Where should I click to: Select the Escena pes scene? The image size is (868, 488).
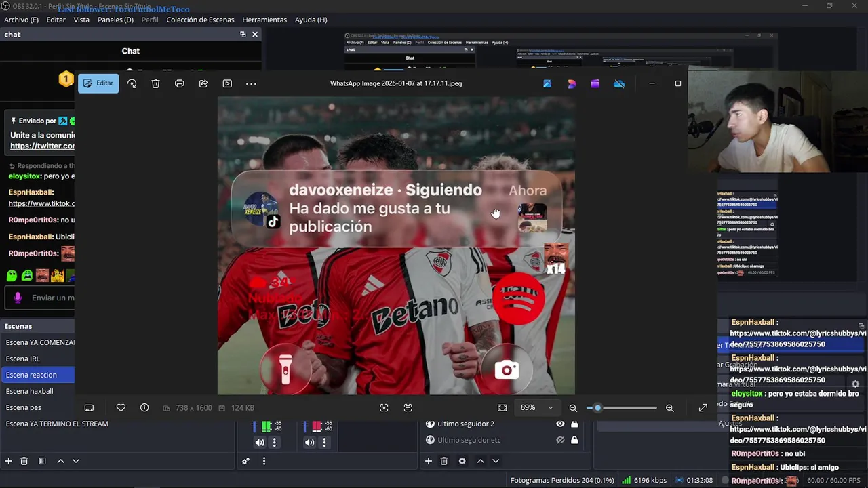38,407
